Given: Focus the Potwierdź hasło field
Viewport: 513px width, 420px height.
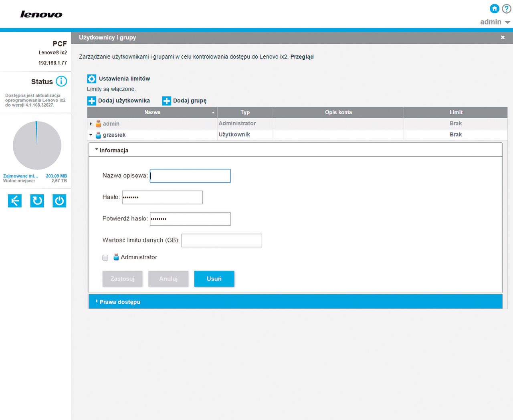Looking at the screenshot, I should click(x=190, y=219).
